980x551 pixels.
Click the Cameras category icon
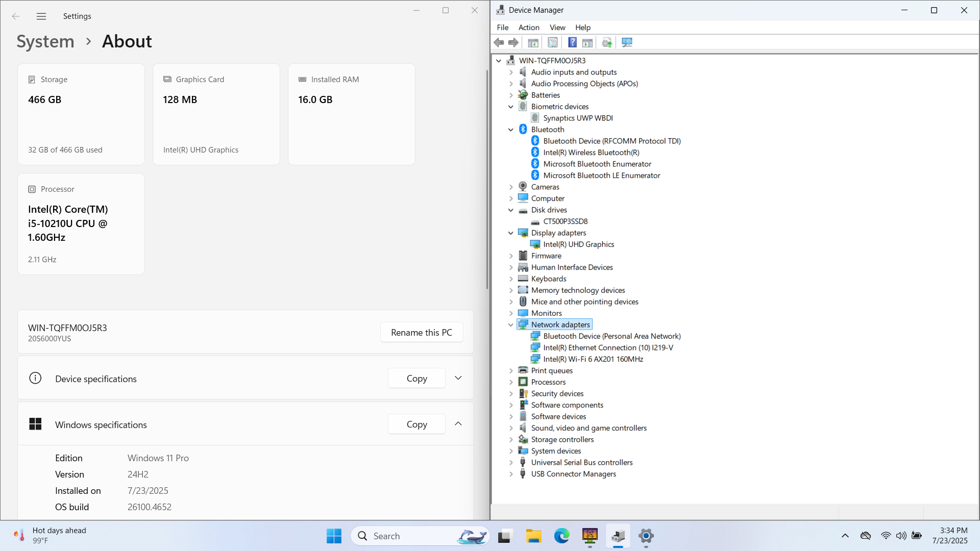(523, 187)
